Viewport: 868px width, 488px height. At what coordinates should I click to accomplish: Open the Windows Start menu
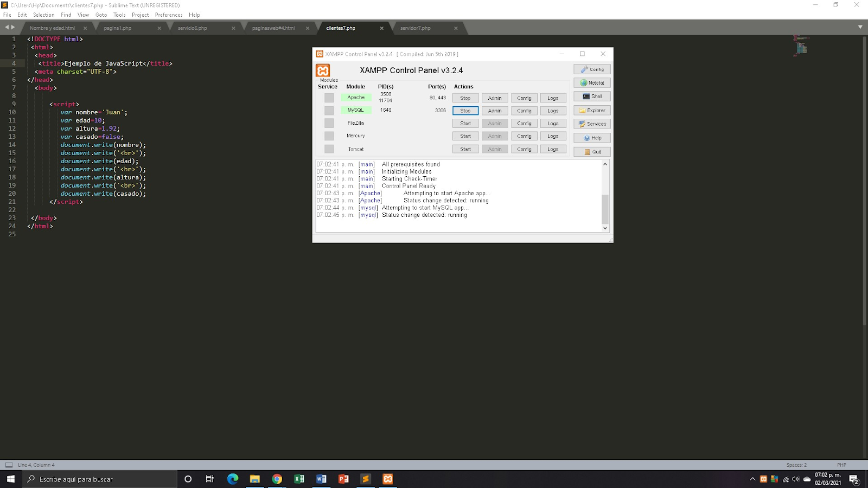[x=11, y=479]
